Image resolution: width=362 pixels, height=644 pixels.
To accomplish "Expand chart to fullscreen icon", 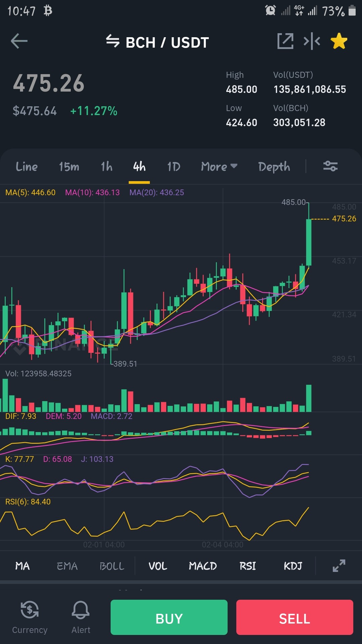I will (339, 566).
